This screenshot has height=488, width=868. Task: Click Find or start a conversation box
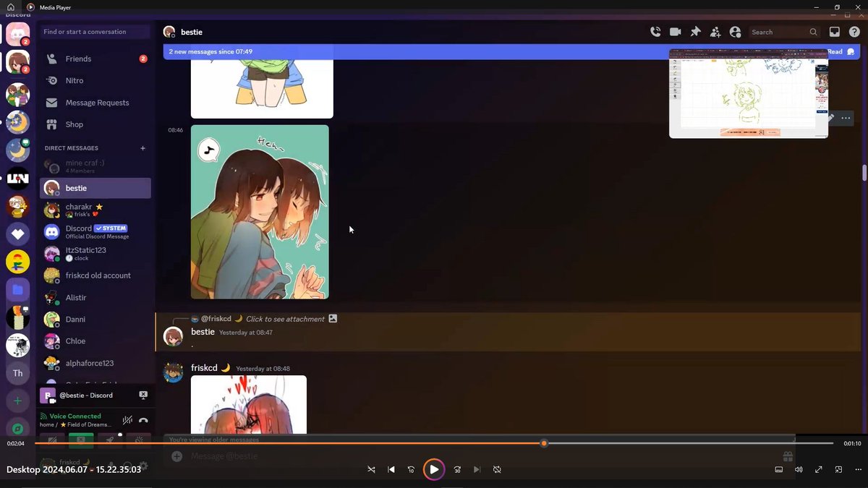[x=95, y=32]
